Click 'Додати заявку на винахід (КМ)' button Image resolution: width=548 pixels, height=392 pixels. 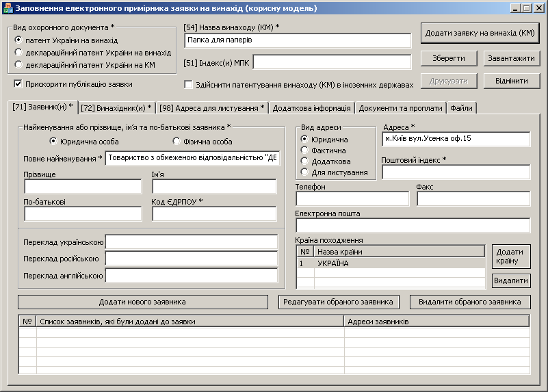480,34
